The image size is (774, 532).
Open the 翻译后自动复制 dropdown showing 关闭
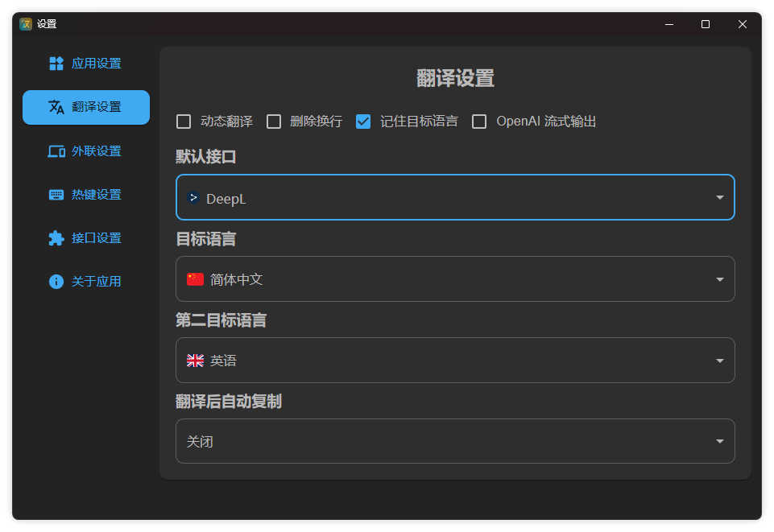tap(719, 442)
